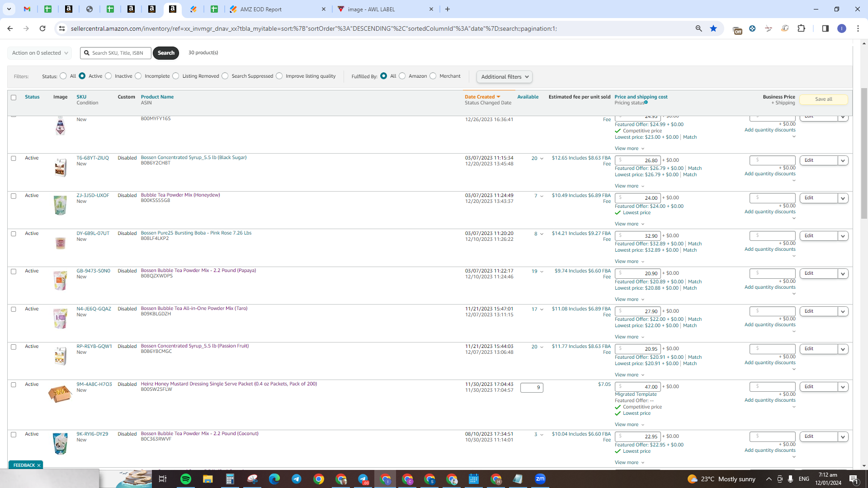Open the browser extensions puzzle icon
Image resolution: width=868 pixels, height=488 pixels.
point(801,28)
